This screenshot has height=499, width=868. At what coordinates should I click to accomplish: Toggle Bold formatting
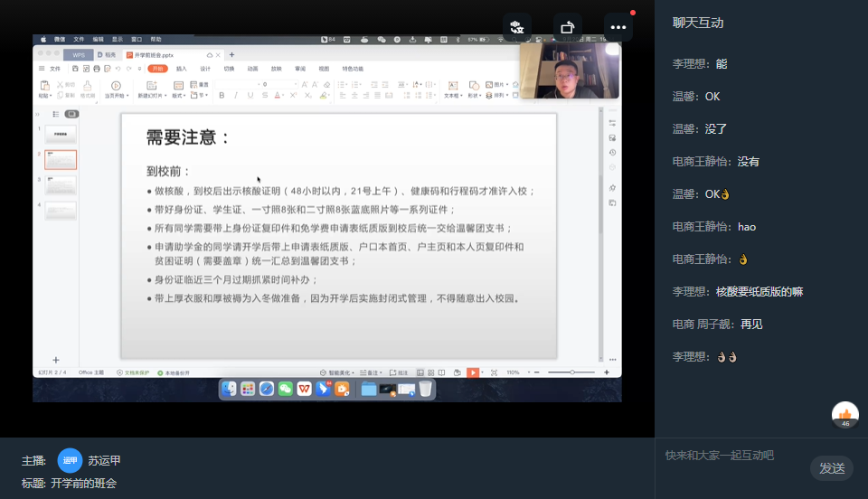pos(222,95)
